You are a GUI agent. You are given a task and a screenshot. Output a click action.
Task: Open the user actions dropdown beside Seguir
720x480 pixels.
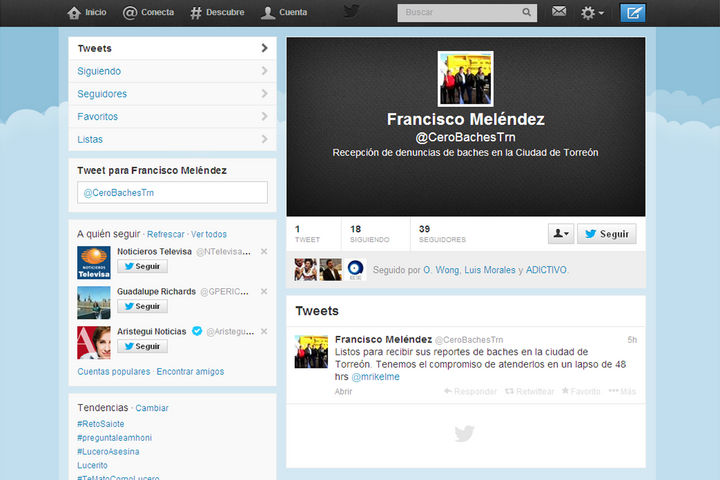560,234
